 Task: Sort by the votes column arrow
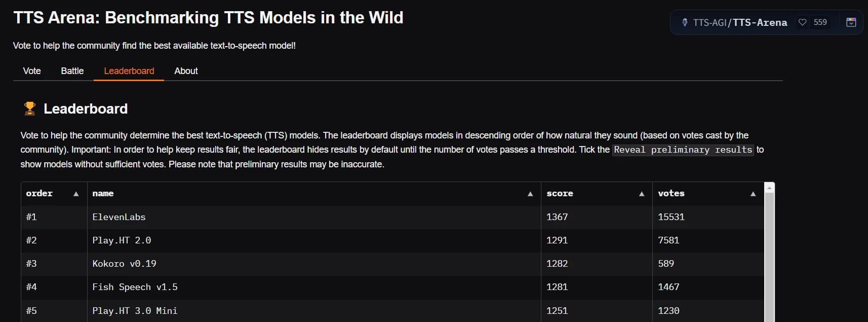[753, 194]
